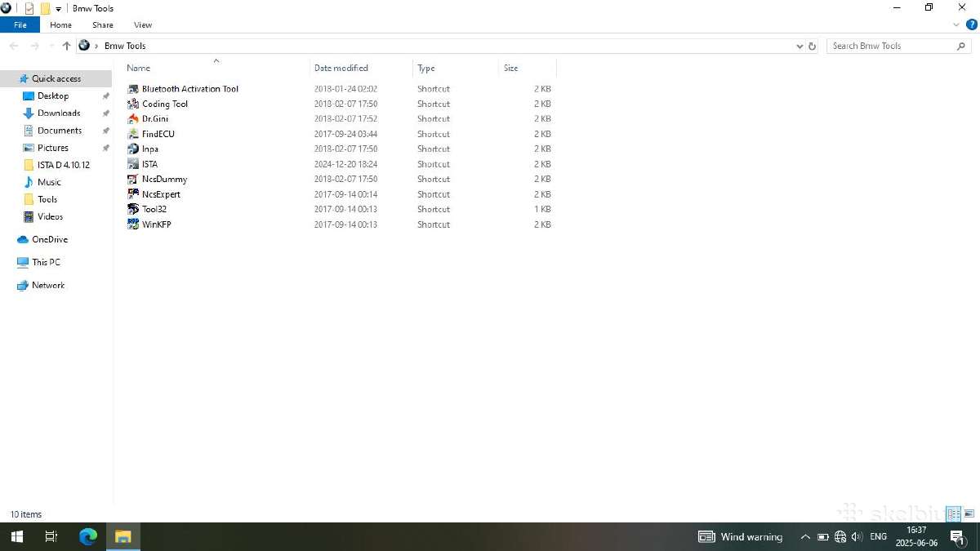980x551 pixels.
Task: Go up one folder level
Action: (66, 46)
